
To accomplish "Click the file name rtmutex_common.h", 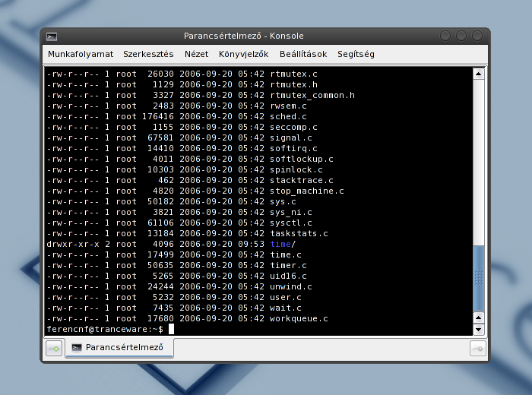I will [x=312, y=95].
